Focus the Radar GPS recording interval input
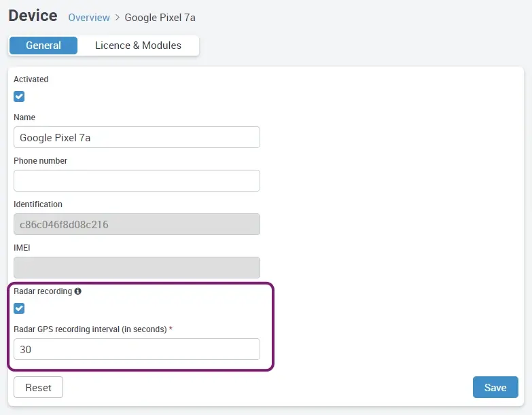 click(x=137, y=349)
